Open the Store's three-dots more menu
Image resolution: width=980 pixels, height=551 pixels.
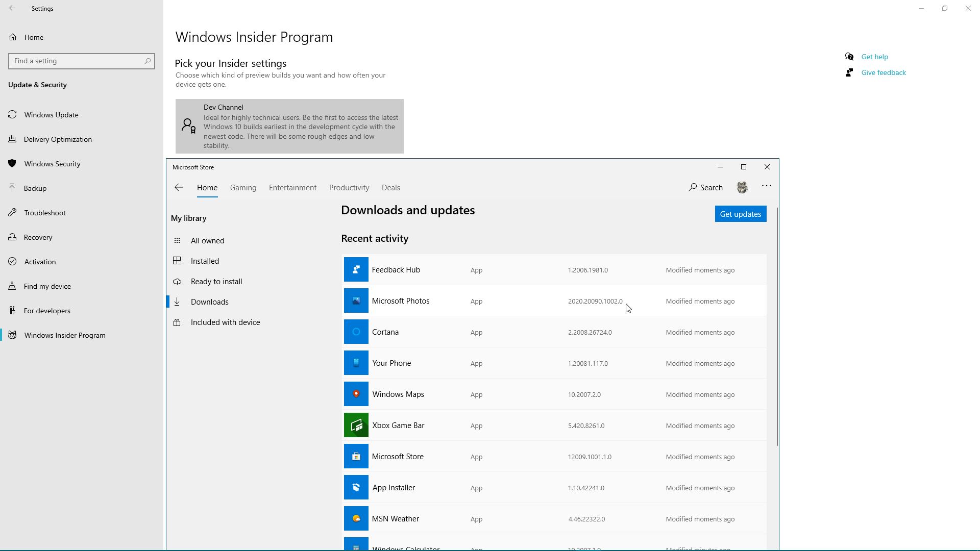[766, 187]
